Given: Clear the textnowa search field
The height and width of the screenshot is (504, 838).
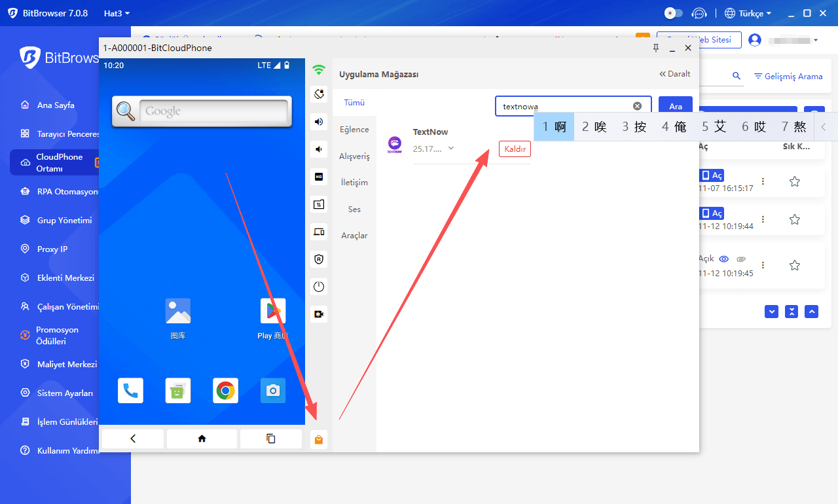Looking at the screenshot, I should (x=637, y=106).
